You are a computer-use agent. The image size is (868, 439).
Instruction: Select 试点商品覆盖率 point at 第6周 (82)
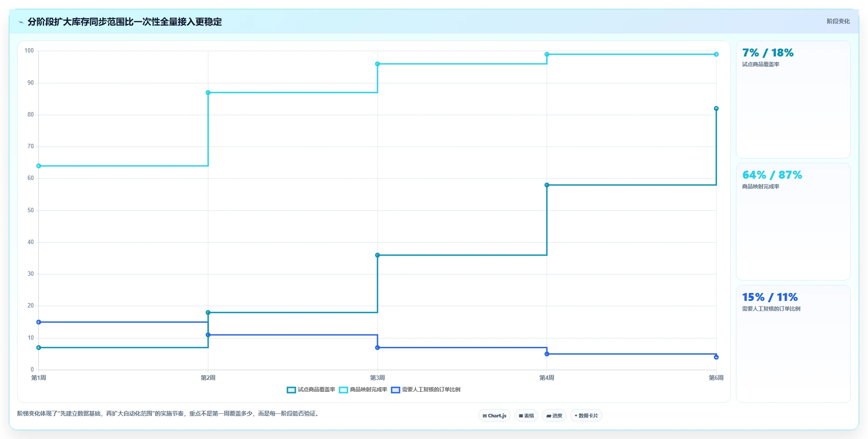tap(716, 109)
